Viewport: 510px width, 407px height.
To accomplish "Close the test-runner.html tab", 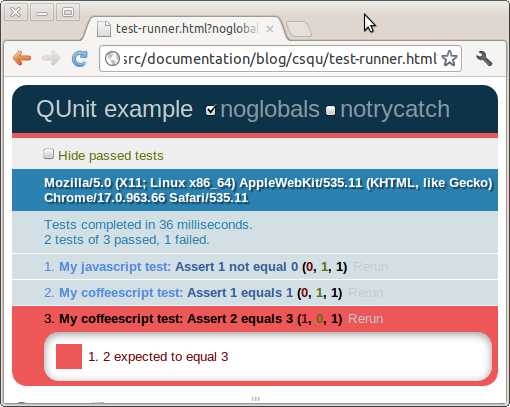I will point(270,29).
